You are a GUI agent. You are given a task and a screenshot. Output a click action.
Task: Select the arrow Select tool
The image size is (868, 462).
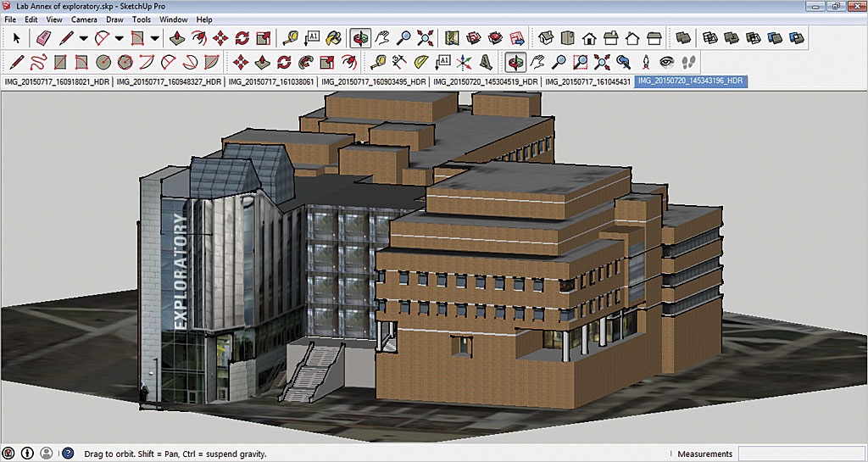(17, 38)
